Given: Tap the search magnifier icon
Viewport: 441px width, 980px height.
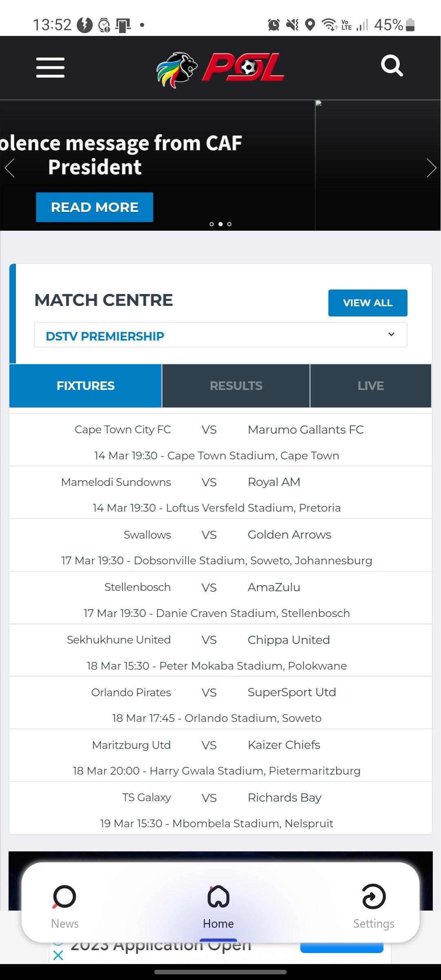Looking at the screenshot, I should pos(392,65).
